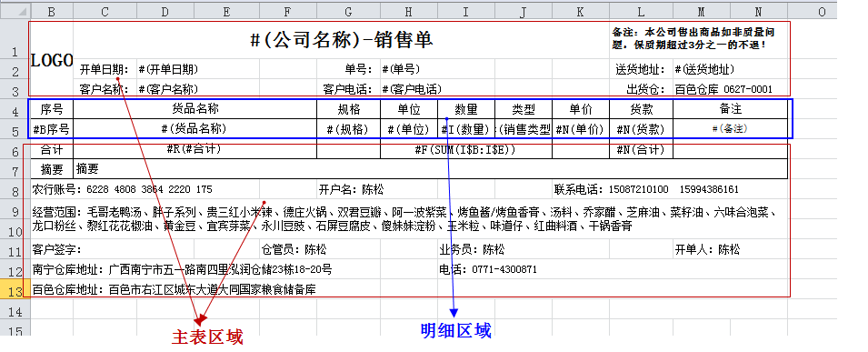Click the #(开单日期) cell

[x=168, y=69]
